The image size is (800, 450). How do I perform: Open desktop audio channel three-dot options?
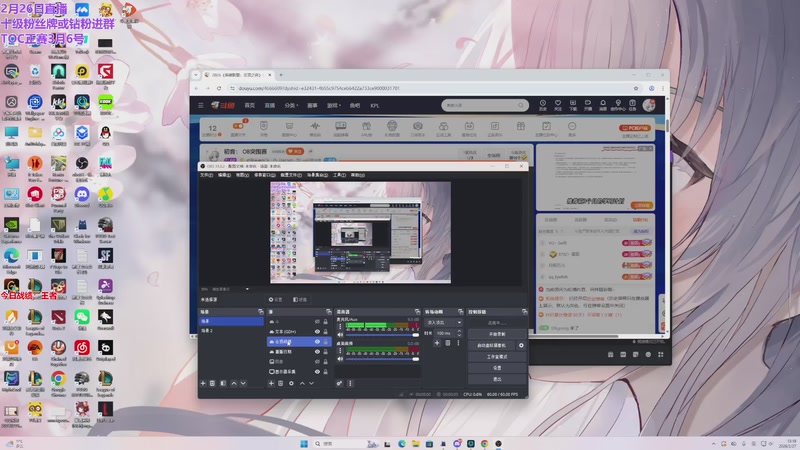340,350
